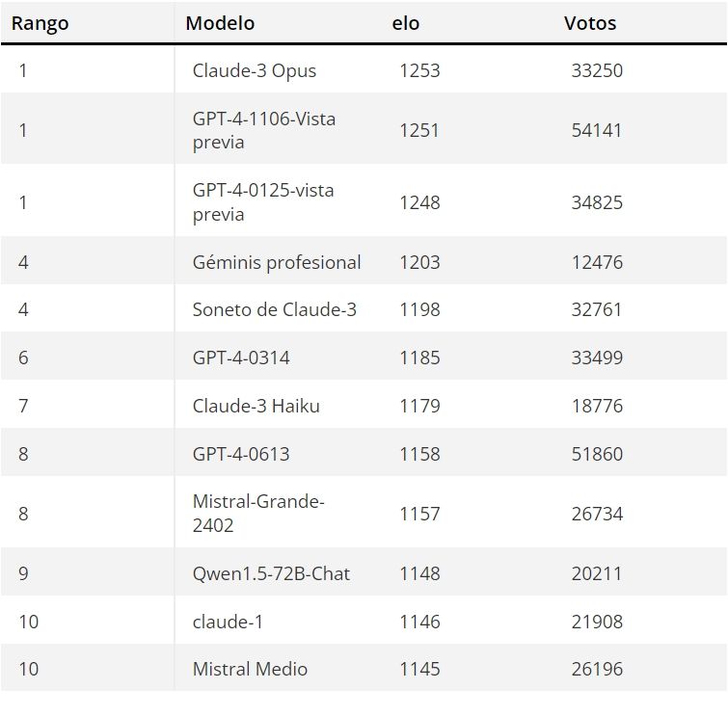
Task: Click the Rango column header
Action: tap(40, 24)
